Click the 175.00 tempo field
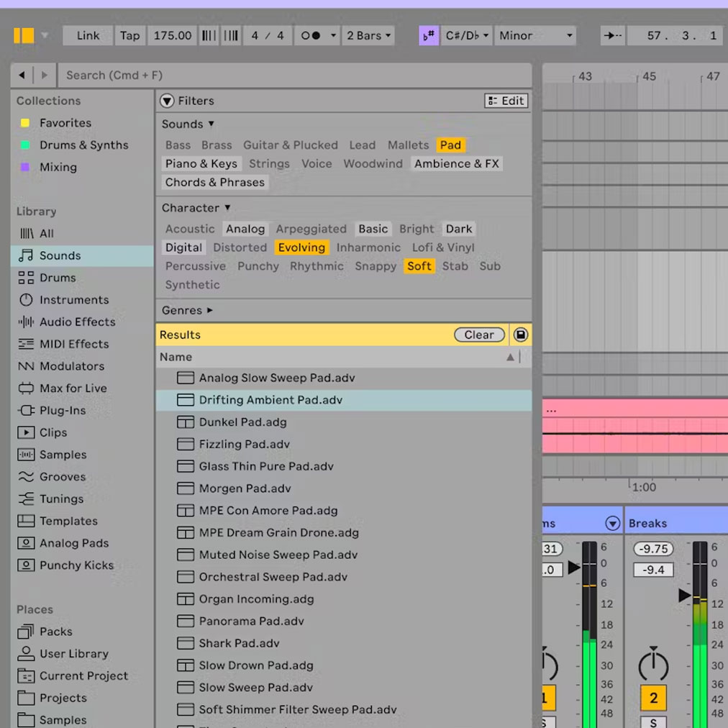Viewport: 728px width, 728px height. 172,35
